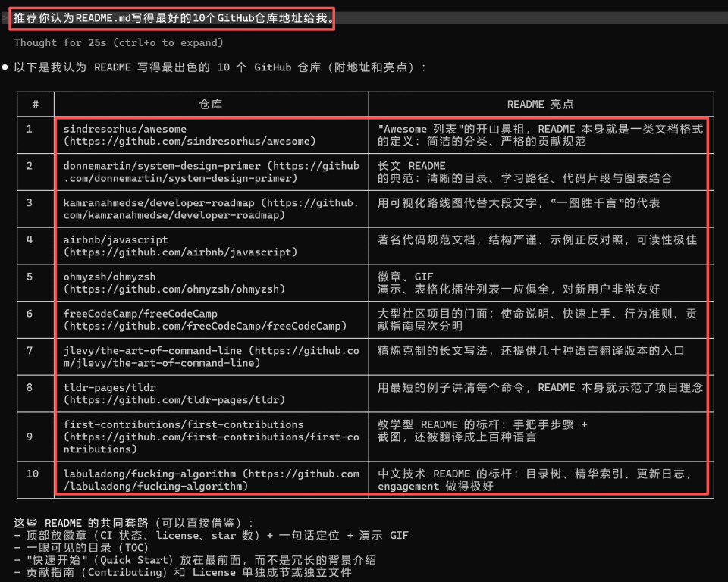This screenshot has height=582, width=728.
Task: Open the tldr-pages/tldr GitHub link
Action: click(174, 399)
